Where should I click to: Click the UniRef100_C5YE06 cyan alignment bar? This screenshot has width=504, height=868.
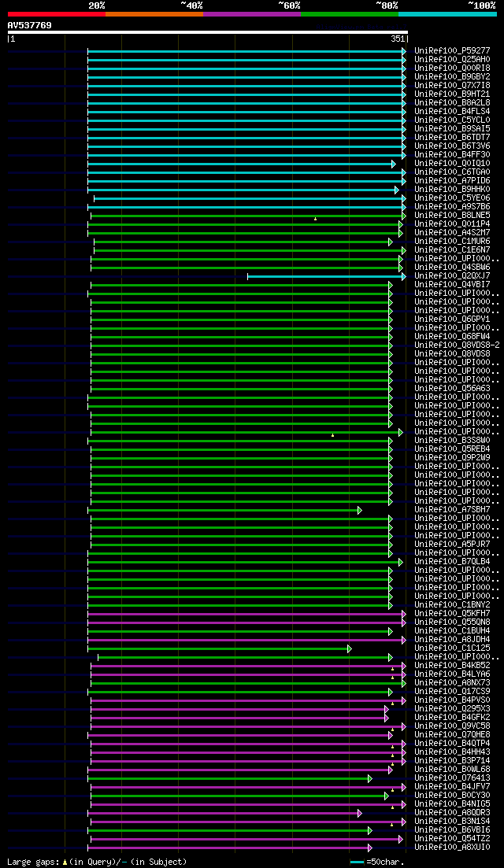tap(250, 198)
